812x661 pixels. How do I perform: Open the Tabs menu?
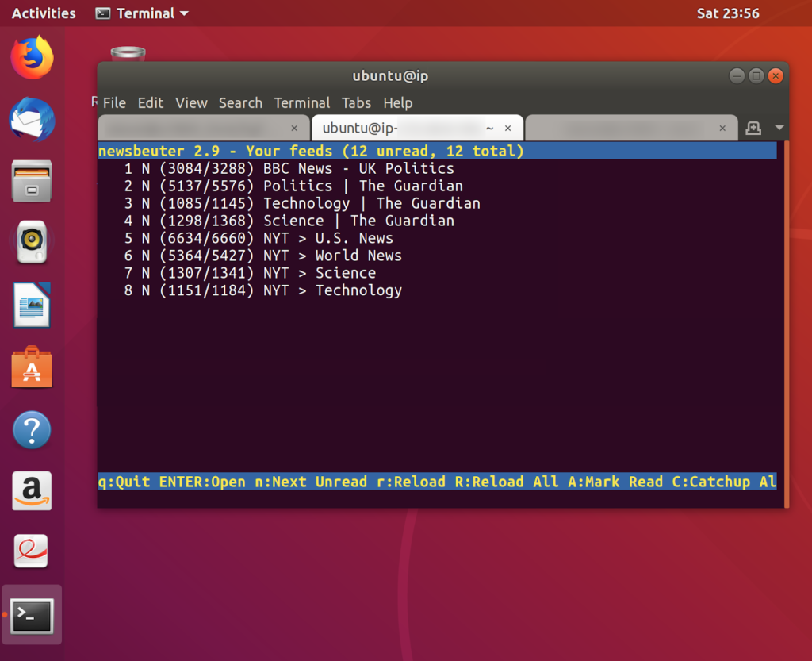pos(356,103)
